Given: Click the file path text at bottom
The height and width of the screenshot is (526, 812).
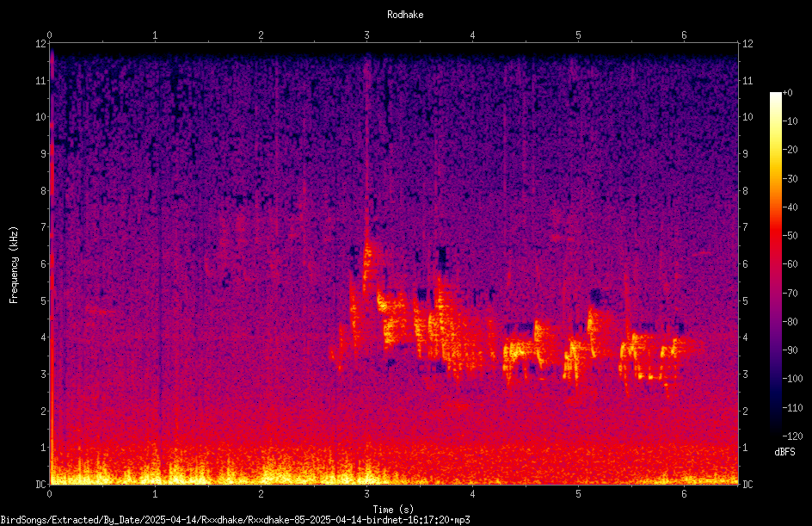Looking at the screenshot, I should [235, 519].
